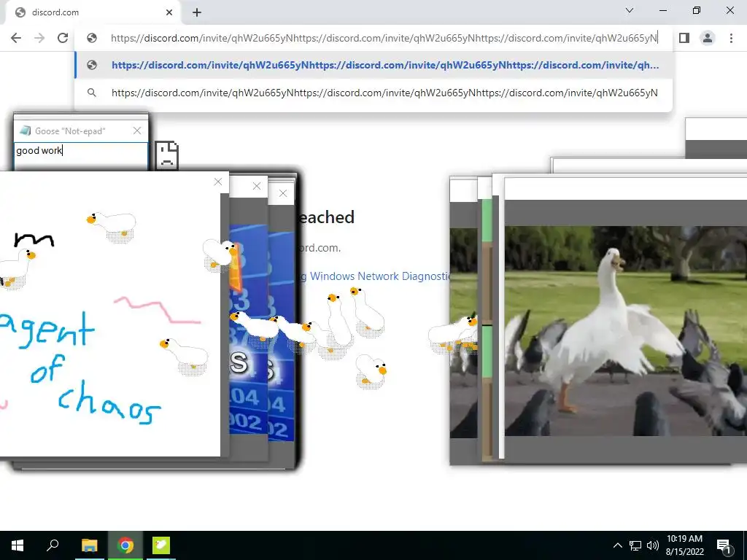Viewport: 747px width, 560px height.
Task: Reload the discord.com page
Action: coord(63,38)
